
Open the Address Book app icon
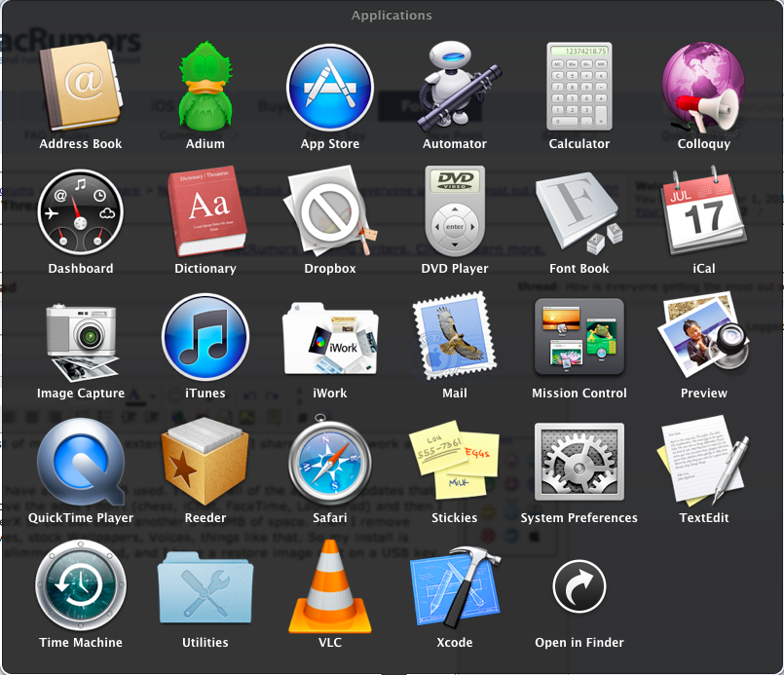point(81,86)
